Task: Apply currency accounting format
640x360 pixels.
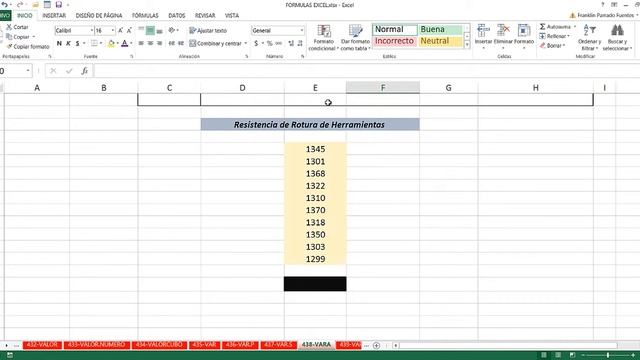Action: coord(256,43)
